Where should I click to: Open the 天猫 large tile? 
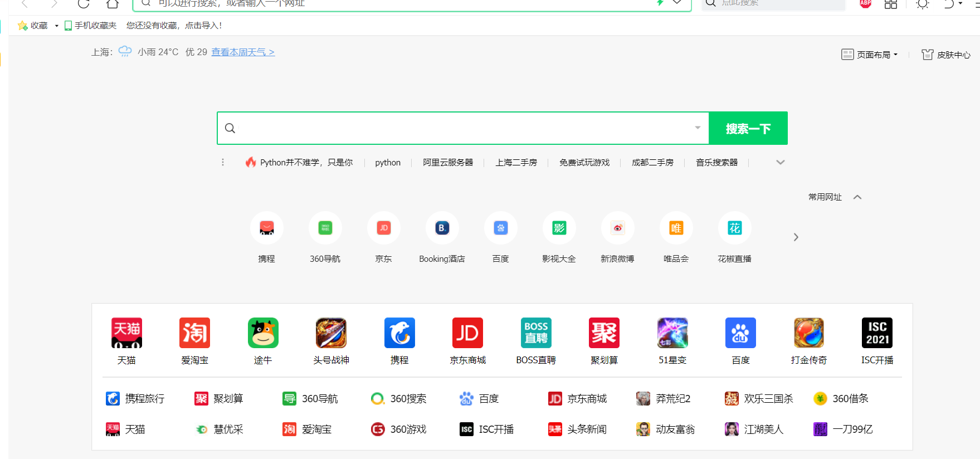[x=126, y=333]
